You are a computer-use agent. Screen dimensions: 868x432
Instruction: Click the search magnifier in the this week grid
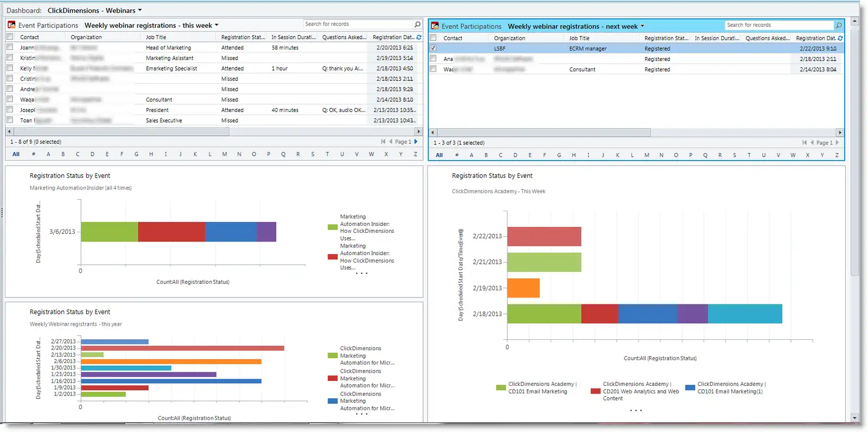tap(417, 24)
